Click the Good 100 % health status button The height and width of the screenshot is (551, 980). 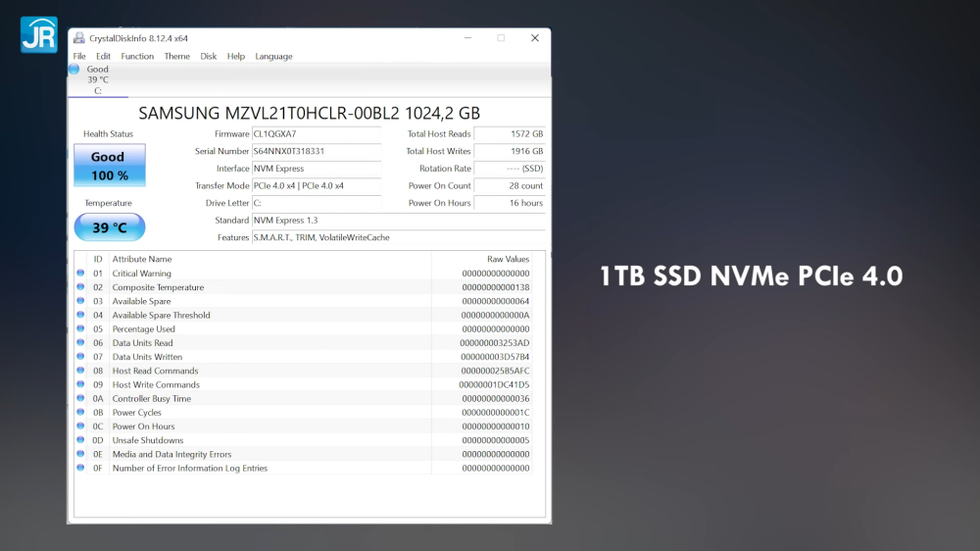pos(109,166)
